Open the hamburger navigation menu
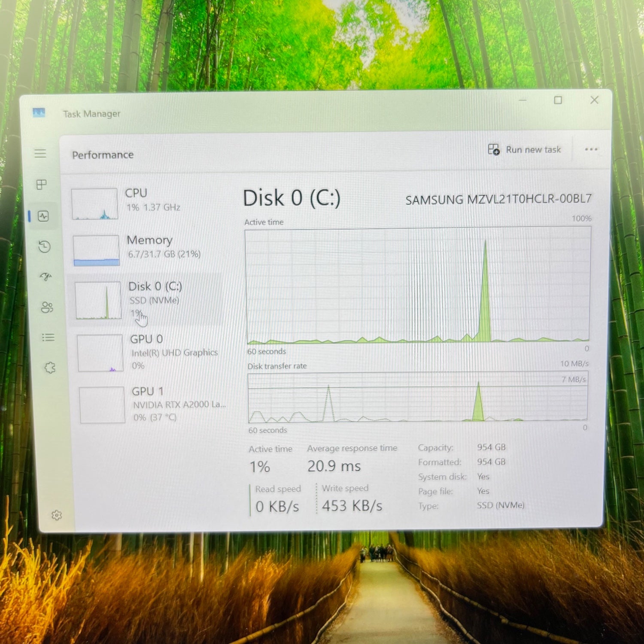The image size is (644, 644). 40,153
